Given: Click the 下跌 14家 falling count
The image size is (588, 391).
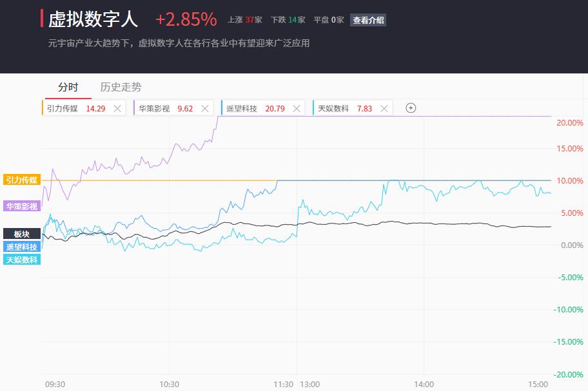Looking at the screenshot, I should coord(288,20).
